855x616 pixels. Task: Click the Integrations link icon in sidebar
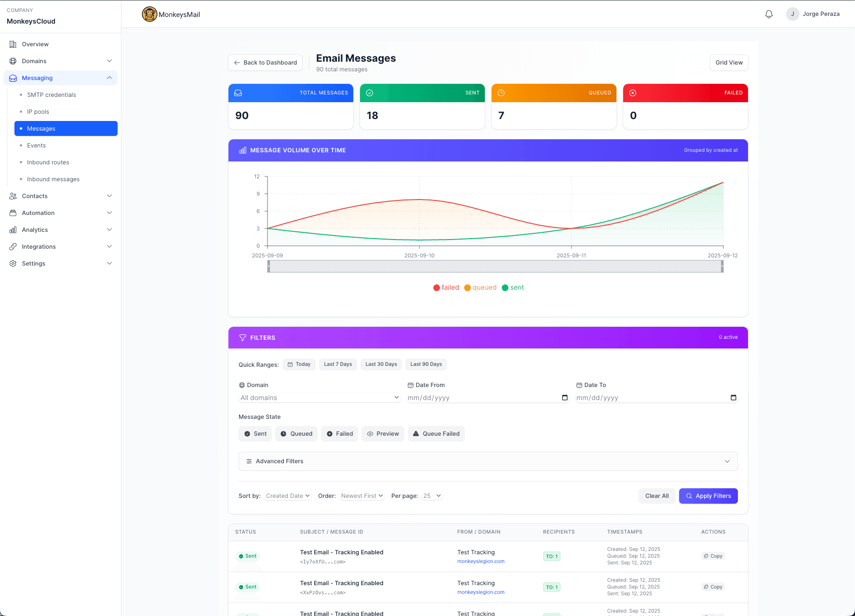[13, 247]
